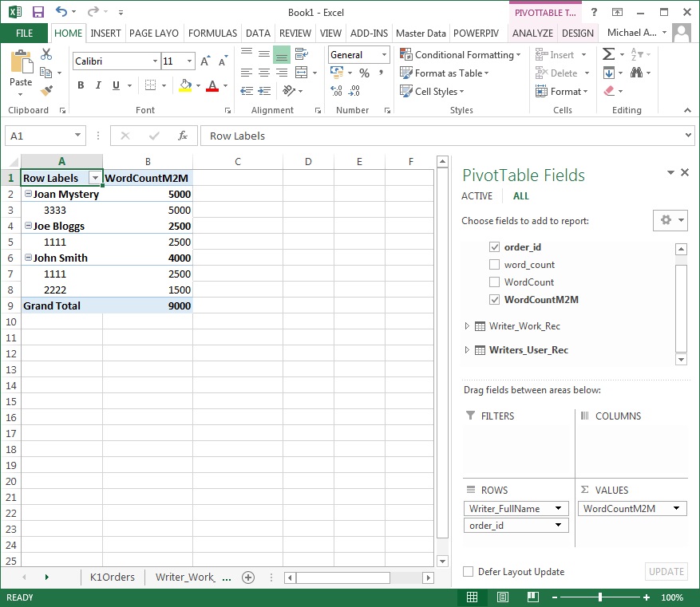Expand the Writers_User_Rec table
The height and width of the screenshot is (607, 700).
466,349
